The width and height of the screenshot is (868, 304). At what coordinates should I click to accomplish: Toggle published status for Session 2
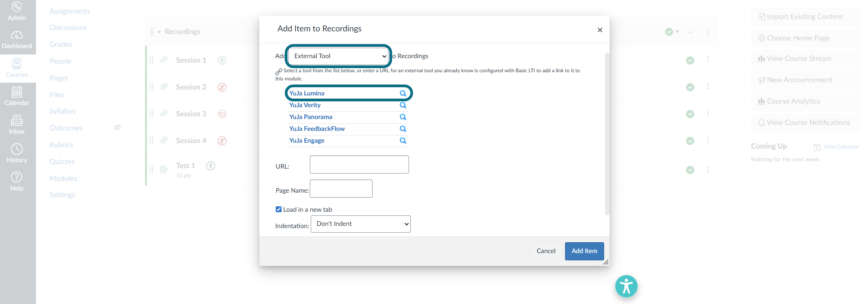coord(690,87)
